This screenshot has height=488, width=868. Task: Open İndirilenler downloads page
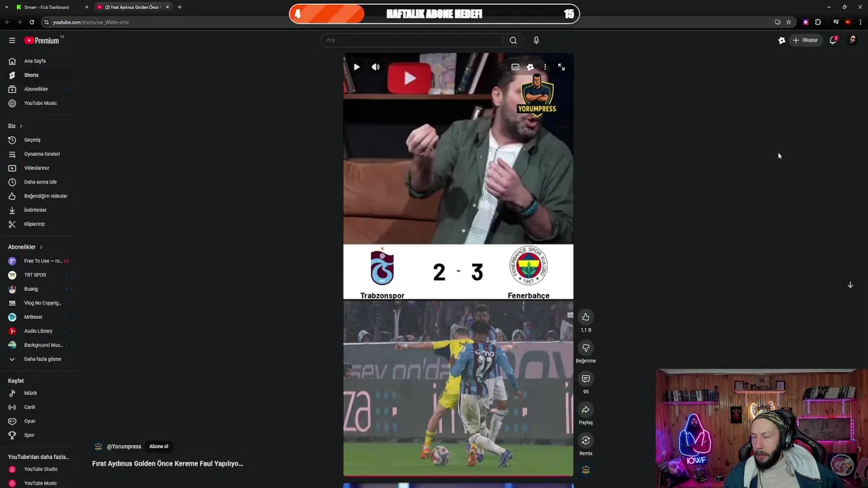[35, 210]
